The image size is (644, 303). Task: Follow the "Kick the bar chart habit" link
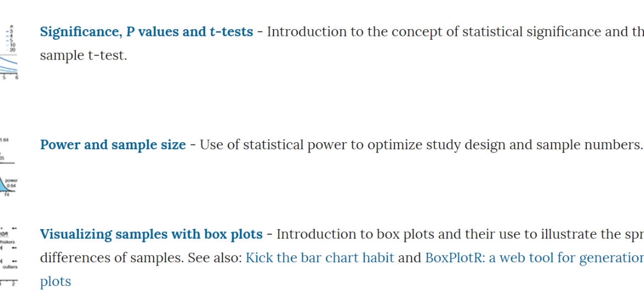(x=320, y=258)
